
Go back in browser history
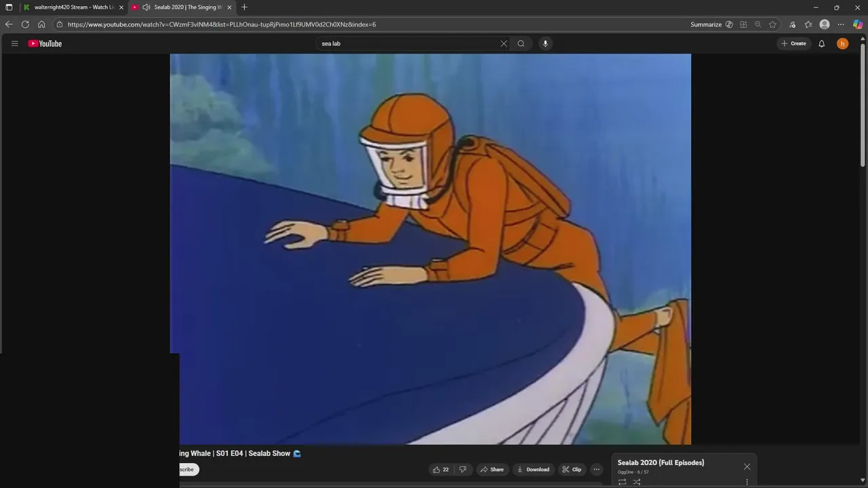9,24
